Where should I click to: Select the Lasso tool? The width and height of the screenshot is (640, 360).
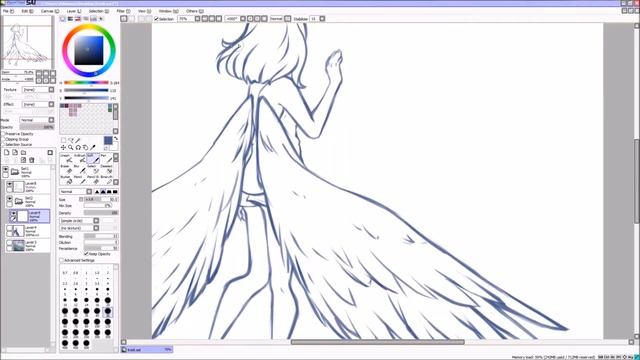[71, 140]
